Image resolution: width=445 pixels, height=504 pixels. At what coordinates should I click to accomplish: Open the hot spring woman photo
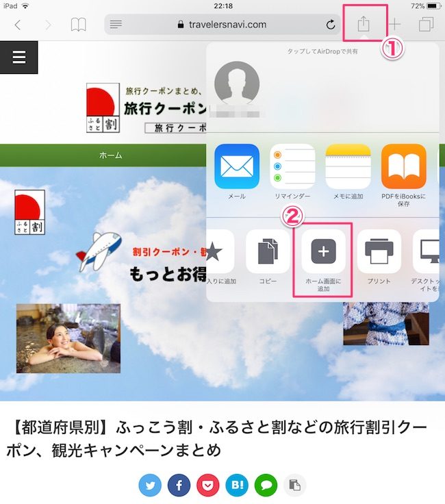(x=68, y=338)
